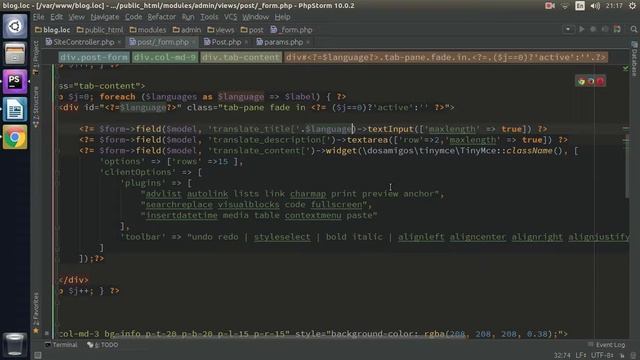Image resolution: width=640 pixels, height=360 pixels.
Task: Open the VCS menu
Action: click(231, 17)
